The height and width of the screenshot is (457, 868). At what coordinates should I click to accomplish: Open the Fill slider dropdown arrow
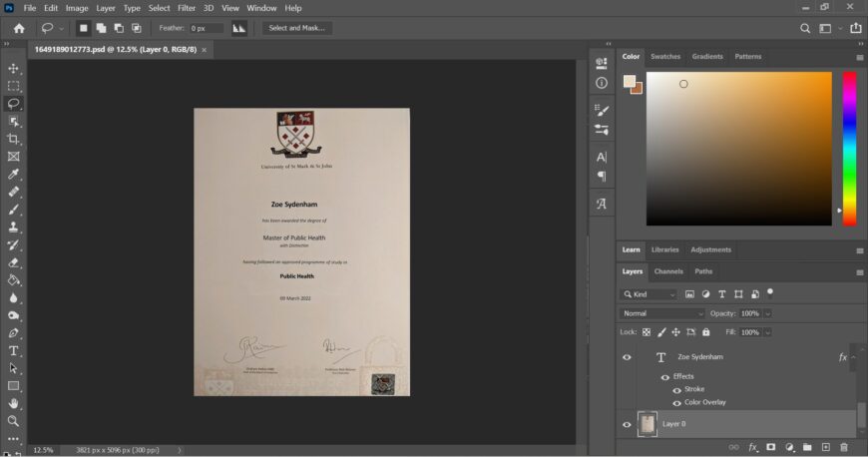pos(768,332)
